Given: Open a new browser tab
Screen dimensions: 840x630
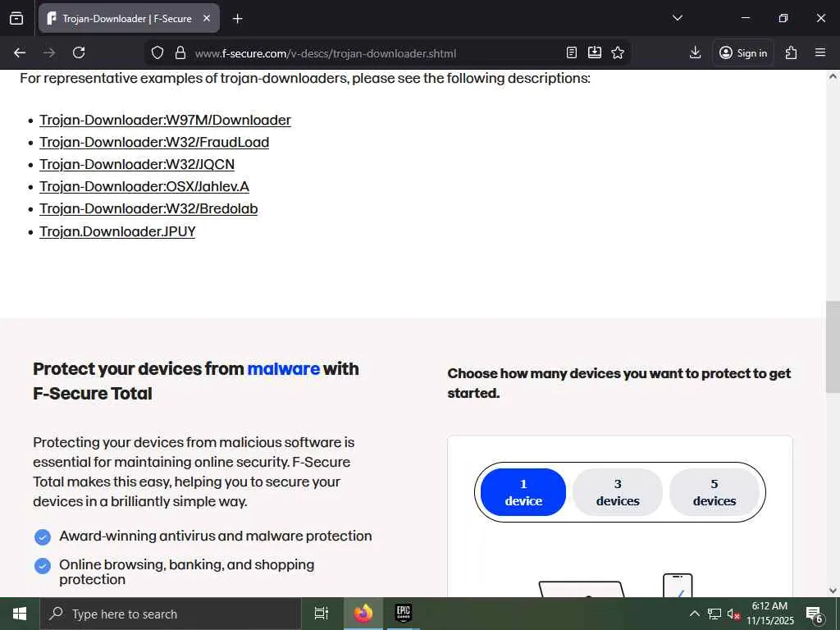Looking at the screenshot, I should pyautogui.click(x=237, y=19).
